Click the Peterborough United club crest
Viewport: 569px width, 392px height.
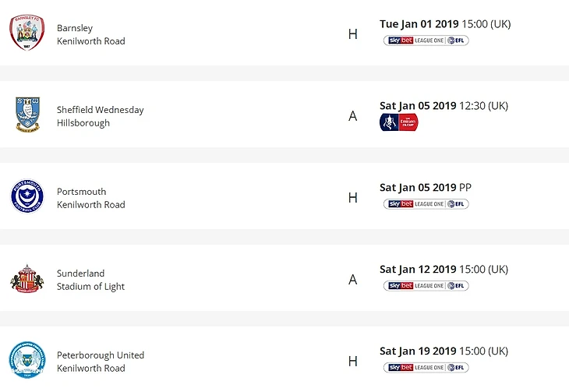point(27,360)
